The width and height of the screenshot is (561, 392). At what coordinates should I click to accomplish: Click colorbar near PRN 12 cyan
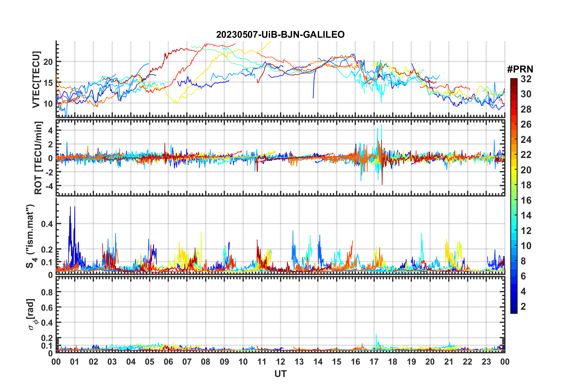pyautogui.click(x=514, y=231)
